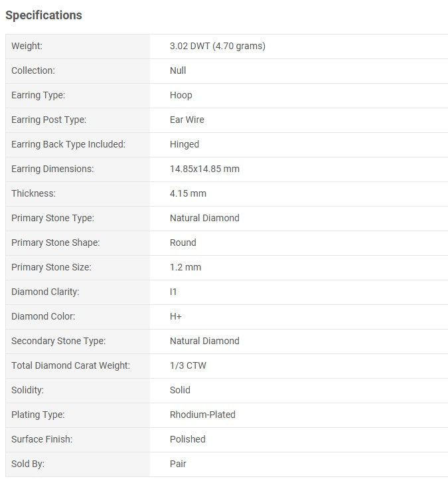
Task: Select the 1/3 CTW carat weight value
Action: (188, 365)
